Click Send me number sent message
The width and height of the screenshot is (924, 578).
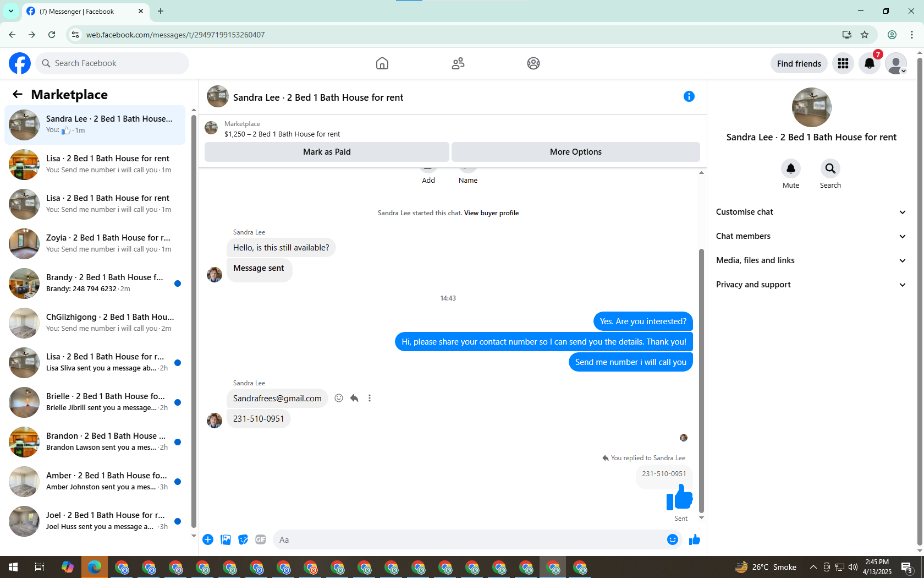pyautogui.click(x=631, y=362)
